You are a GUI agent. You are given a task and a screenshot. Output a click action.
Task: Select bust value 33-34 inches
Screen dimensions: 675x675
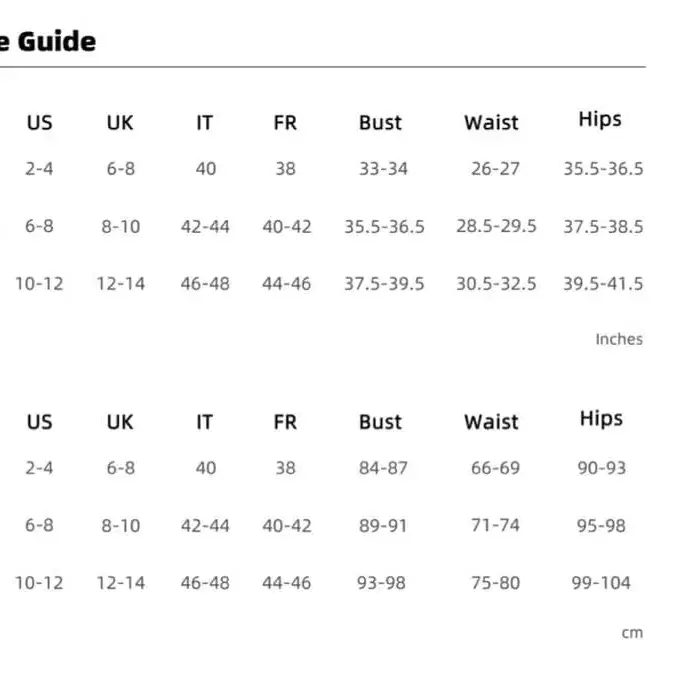click(x=383, y=169)
